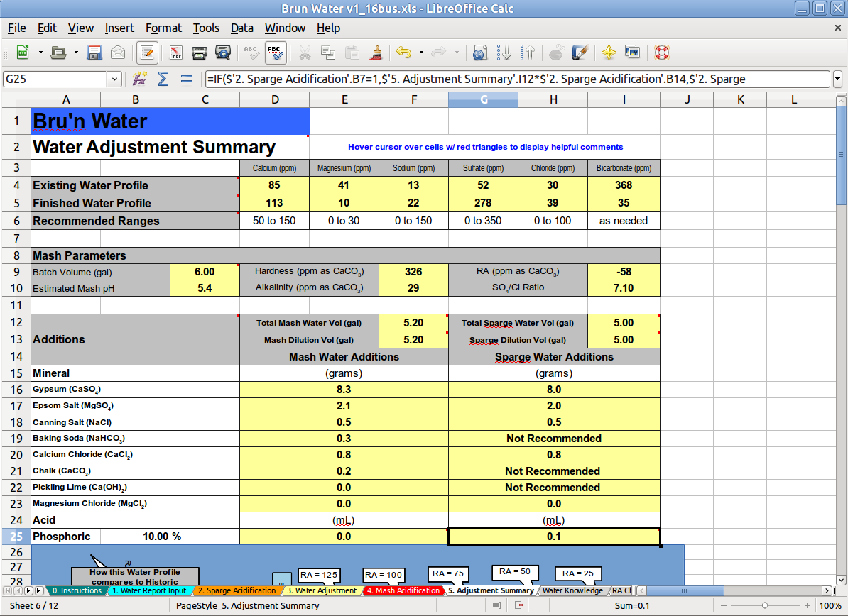Switch to the '4. Mash Acidification' sheet tab
848x616 pixels.
(x=403, y=590)
